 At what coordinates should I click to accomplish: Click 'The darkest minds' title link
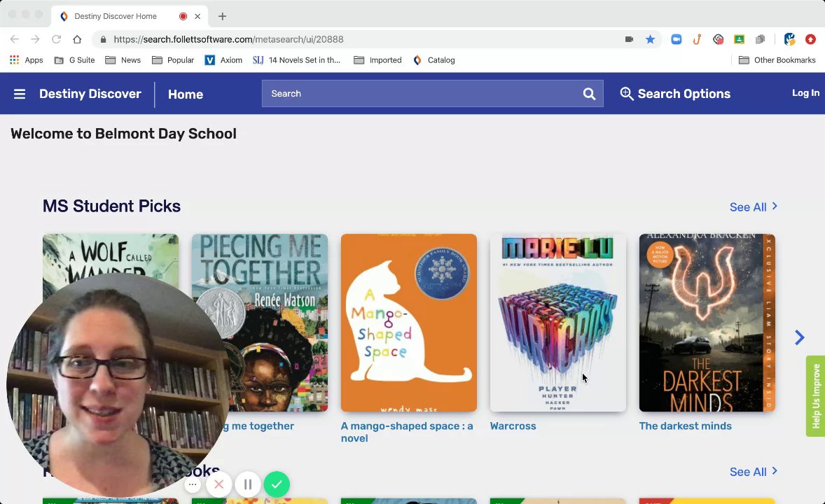[685, 426]
